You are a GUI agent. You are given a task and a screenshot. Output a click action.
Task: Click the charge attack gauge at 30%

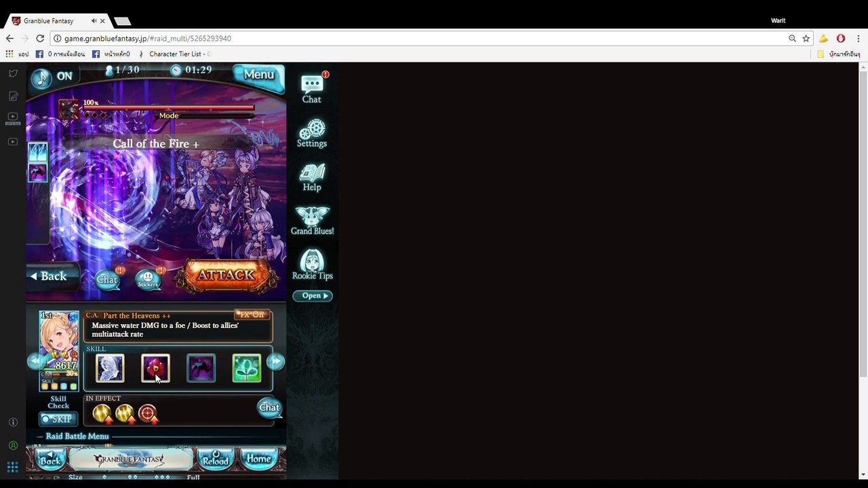[x=59, y=374]
